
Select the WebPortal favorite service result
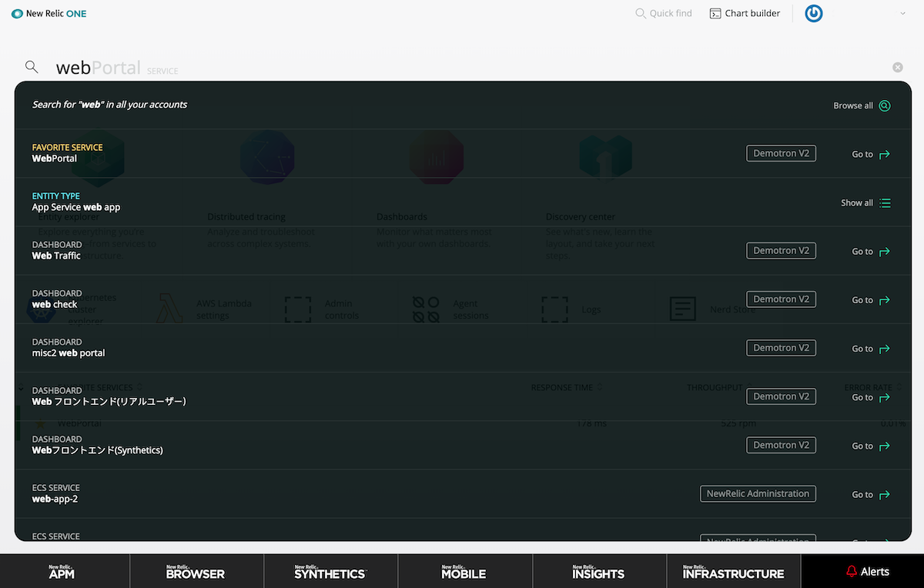click(x=463, y=153)
